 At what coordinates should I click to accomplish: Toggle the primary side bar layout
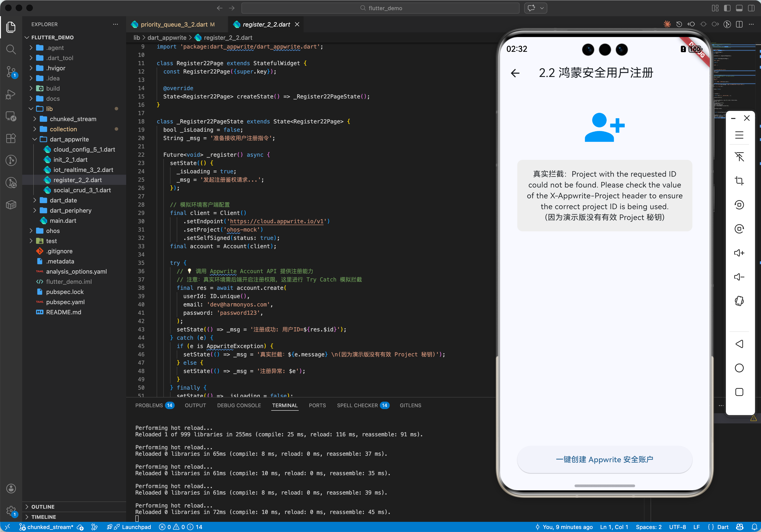click(x=727, y=8)
